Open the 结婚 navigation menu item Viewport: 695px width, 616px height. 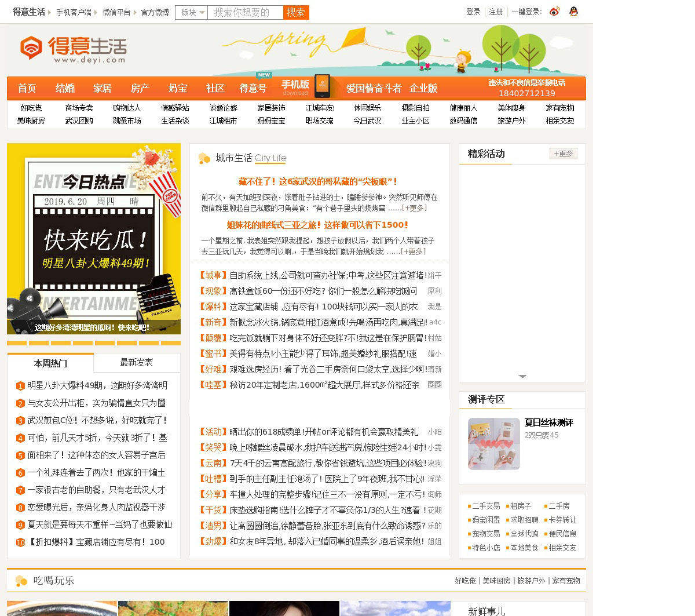(65, 88)
